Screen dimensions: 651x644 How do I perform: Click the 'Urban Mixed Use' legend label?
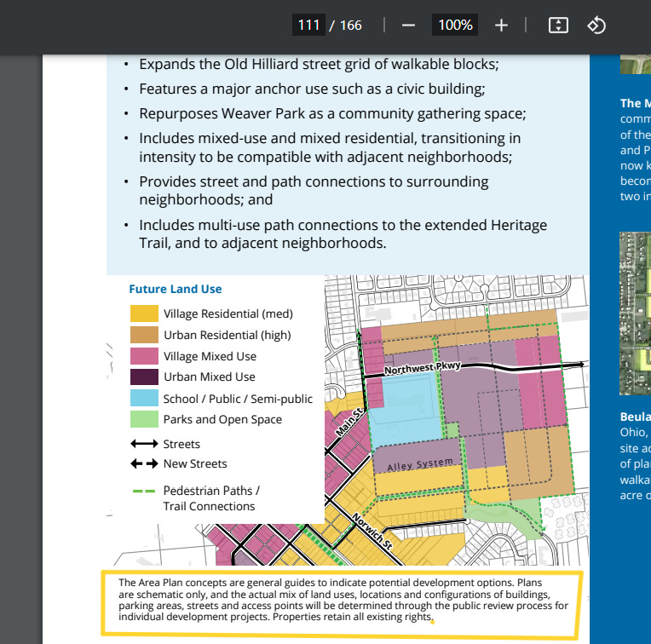[210, 377]
